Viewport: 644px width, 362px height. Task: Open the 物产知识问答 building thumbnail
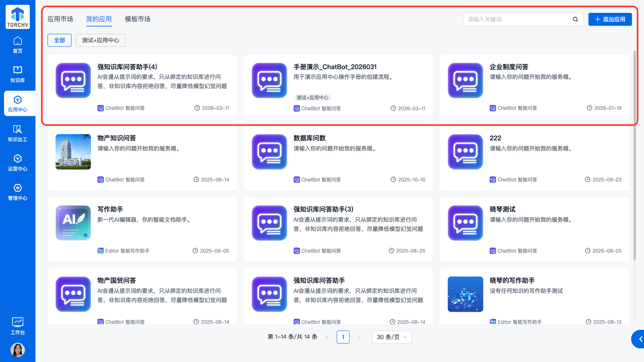click(x=73, y=152)
